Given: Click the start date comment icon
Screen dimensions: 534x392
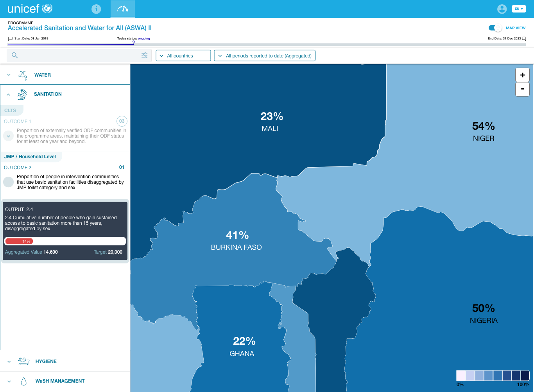Looking at the screenshot, I should click(10, 39).
